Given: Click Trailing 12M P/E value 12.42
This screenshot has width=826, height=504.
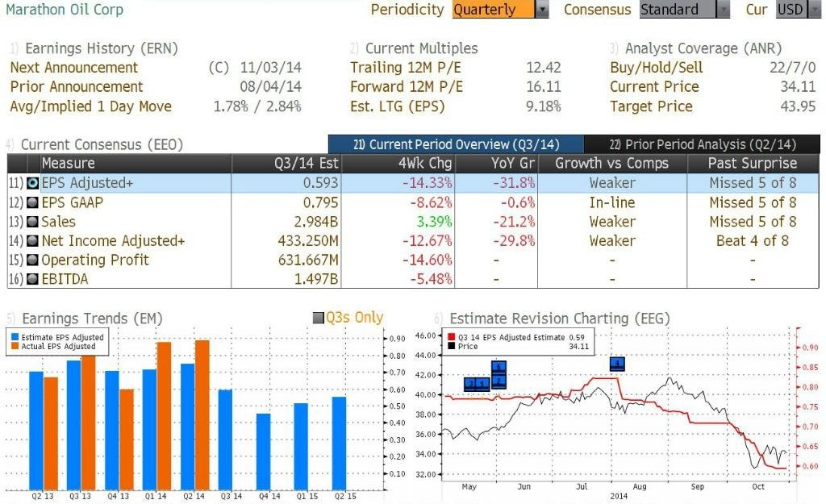Looking at the screenshot, I should tap(544, 68).
